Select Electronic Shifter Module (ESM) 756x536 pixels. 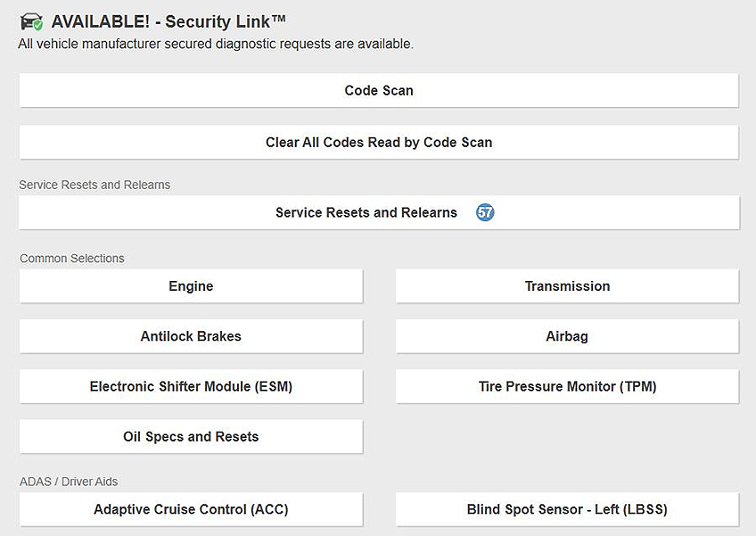click(x=190, y=386)
